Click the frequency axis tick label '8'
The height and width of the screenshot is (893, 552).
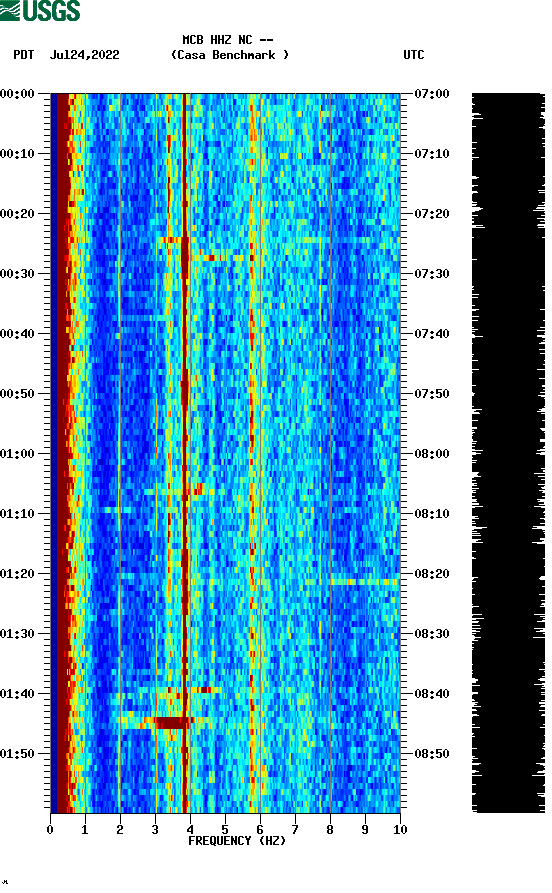330,830
